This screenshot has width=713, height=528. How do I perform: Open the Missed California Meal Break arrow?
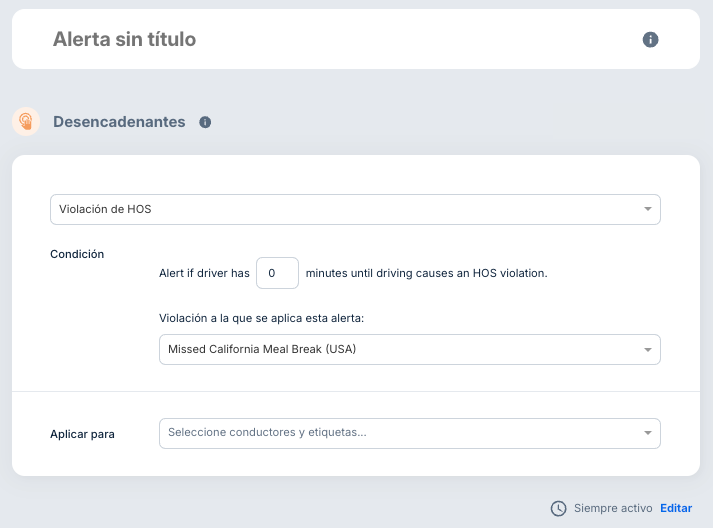click(648, 350)
